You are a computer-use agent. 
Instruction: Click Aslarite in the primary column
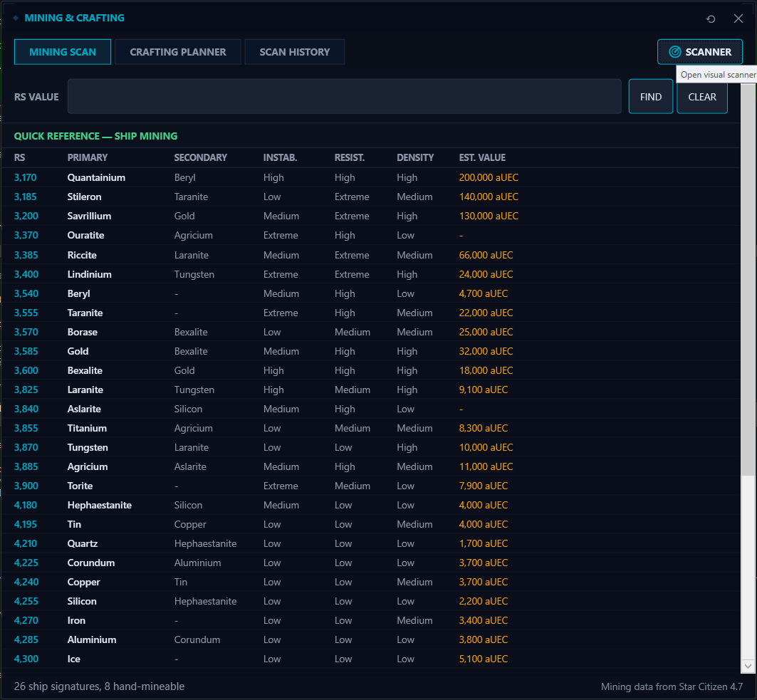[84, 409]
